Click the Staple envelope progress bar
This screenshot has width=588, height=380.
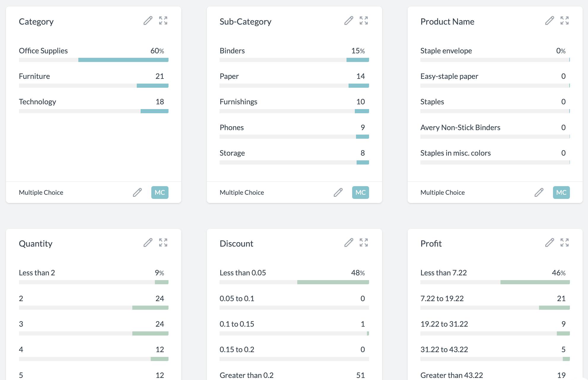click(x=495, y=60)
